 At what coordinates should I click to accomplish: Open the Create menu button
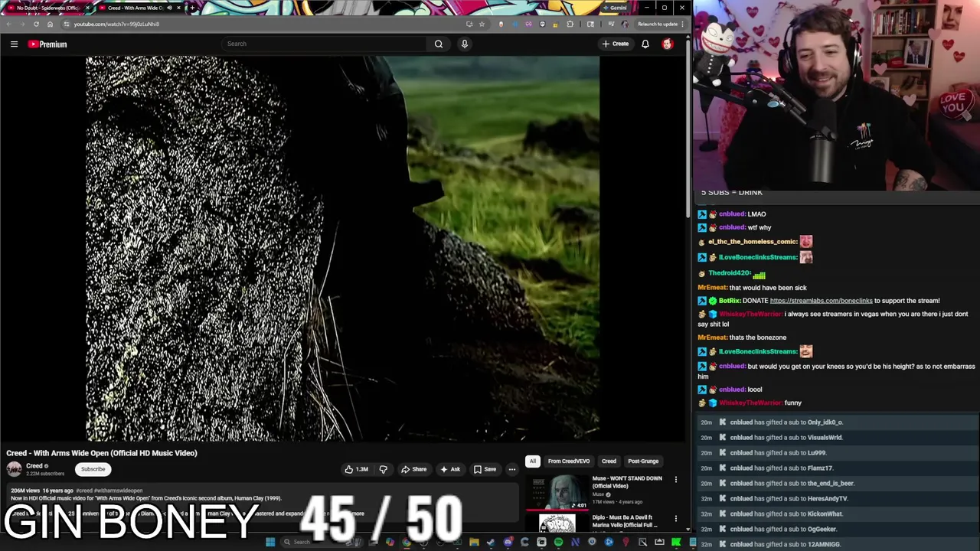coord(616,44)
